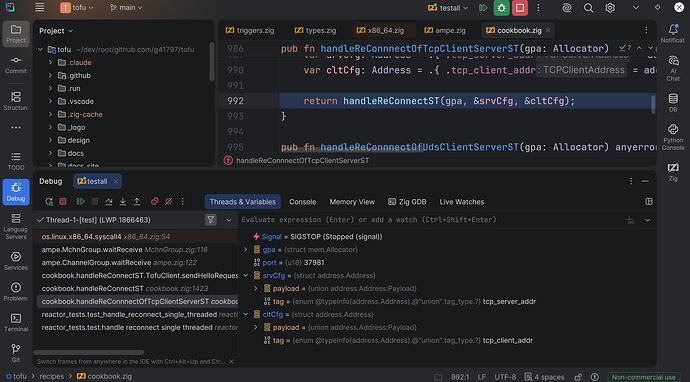Stop the debug session in Debug toolbar
690x382 pixels.
(x=63, y=202)
